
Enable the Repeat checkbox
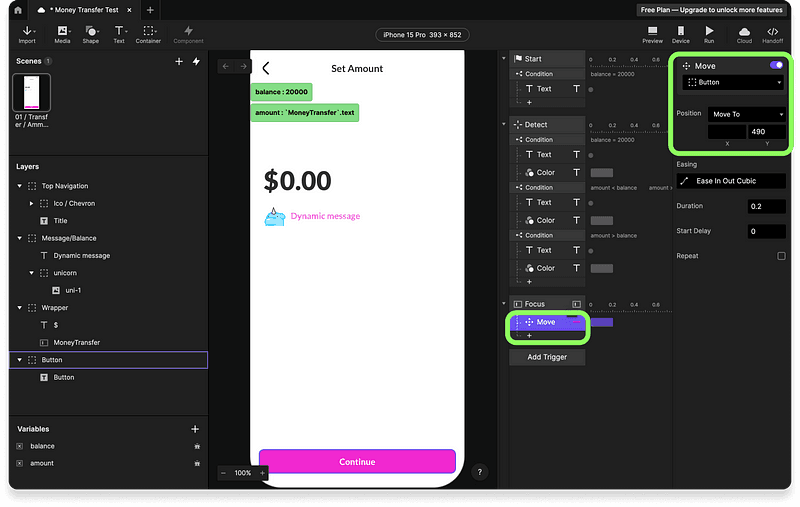[781, 256]
